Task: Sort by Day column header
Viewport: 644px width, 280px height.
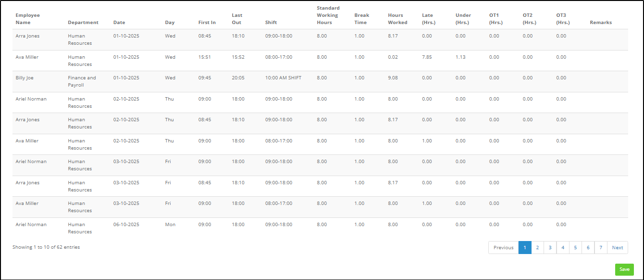Action: (x=170, y=23)
